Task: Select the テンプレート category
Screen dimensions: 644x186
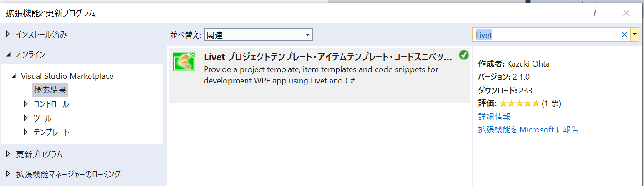Action: (x=51, y=132)
